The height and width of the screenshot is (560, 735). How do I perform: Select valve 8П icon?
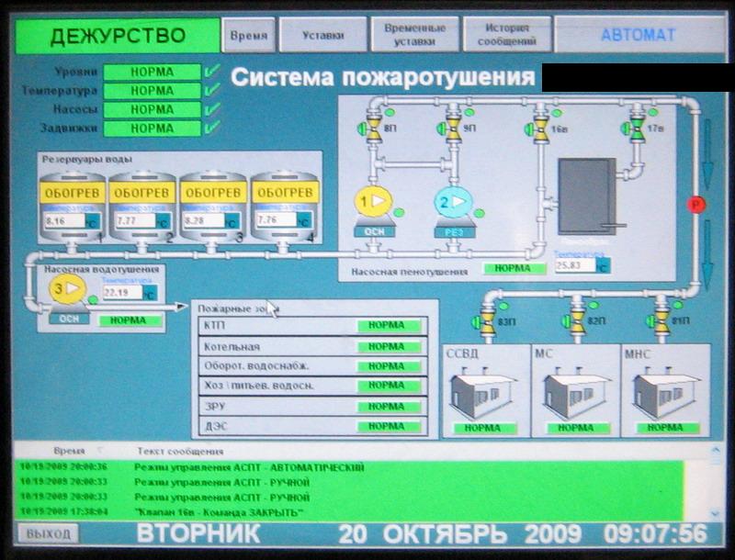(374, 129)
